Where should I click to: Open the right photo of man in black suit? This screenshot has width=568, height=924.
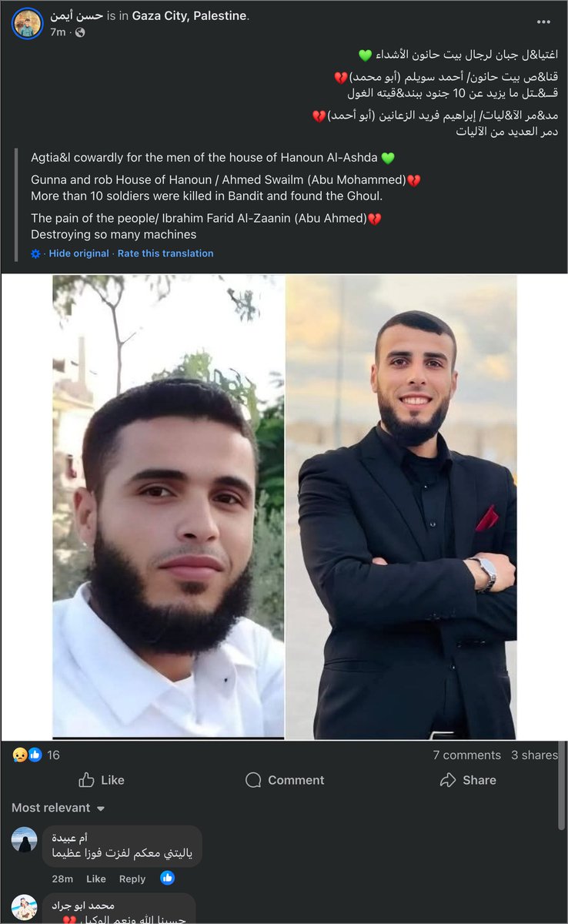pos(401,507)
